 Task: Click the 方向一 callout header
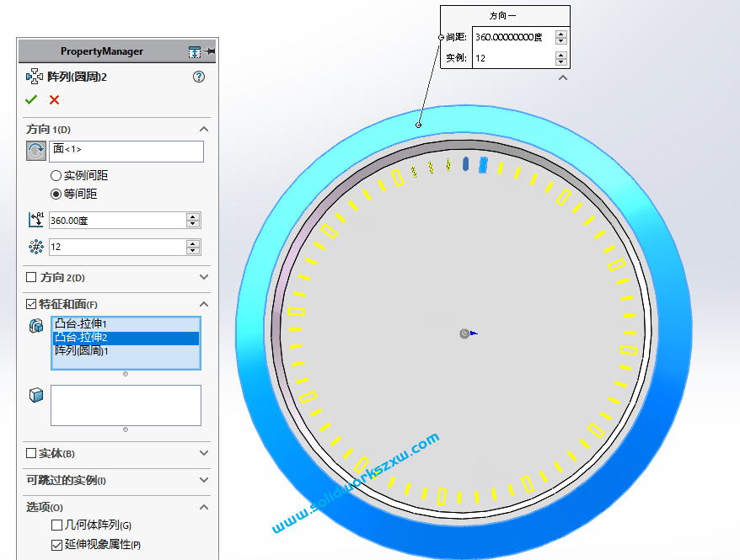click(504, 15)
